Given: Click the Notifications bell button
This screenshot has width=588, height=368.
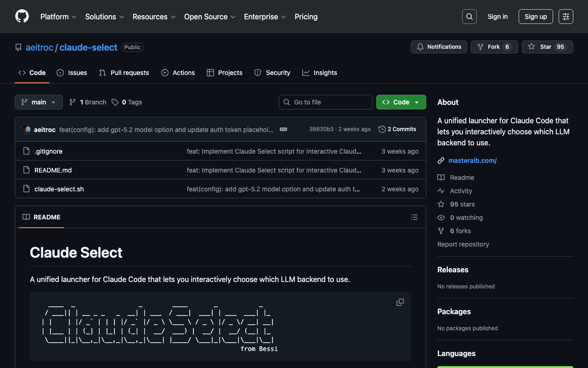Looking at the screenshot, I should point(439,47).
